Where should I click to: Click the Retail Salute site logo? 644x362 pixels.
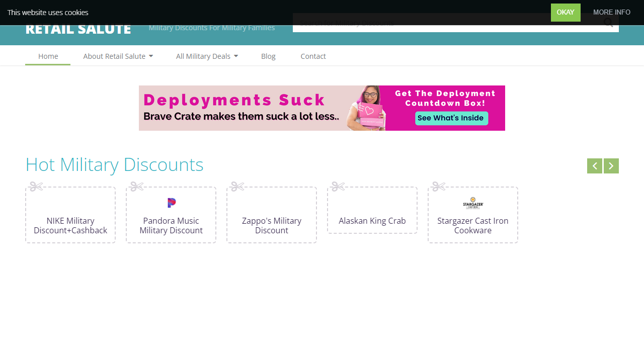[x=78, y=30]
